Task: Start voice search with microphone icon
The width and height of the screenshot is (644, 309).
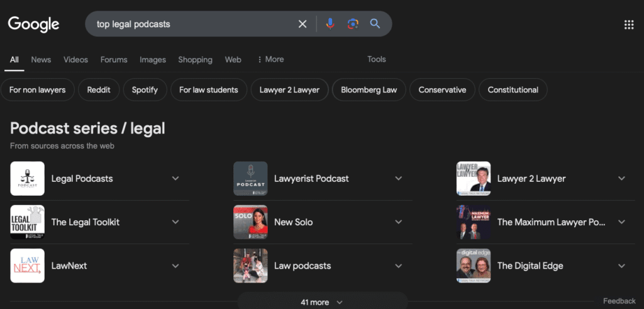Action: tap(330, 24)
